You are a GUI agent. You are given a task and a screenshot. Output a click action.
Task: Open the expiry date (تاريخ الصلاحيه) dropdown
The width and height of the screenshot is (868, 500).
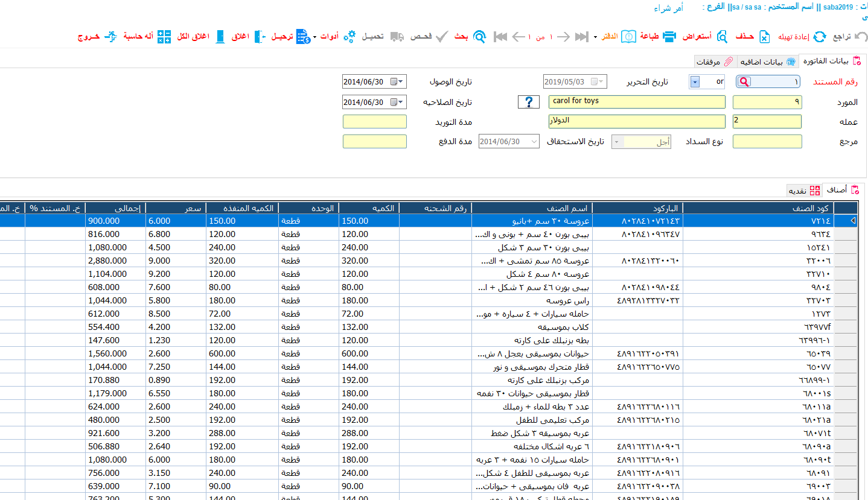pos(401,103)
